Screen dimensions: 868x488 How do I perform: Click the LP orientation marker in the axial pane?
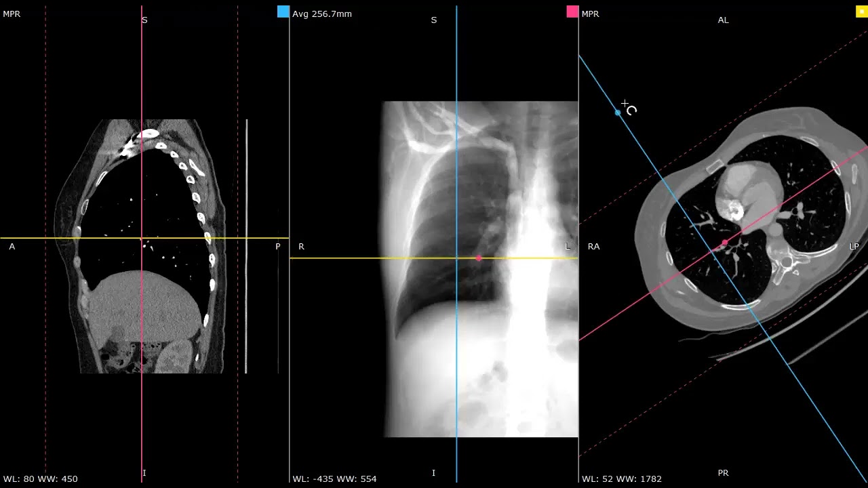click(x=854, y=247)
